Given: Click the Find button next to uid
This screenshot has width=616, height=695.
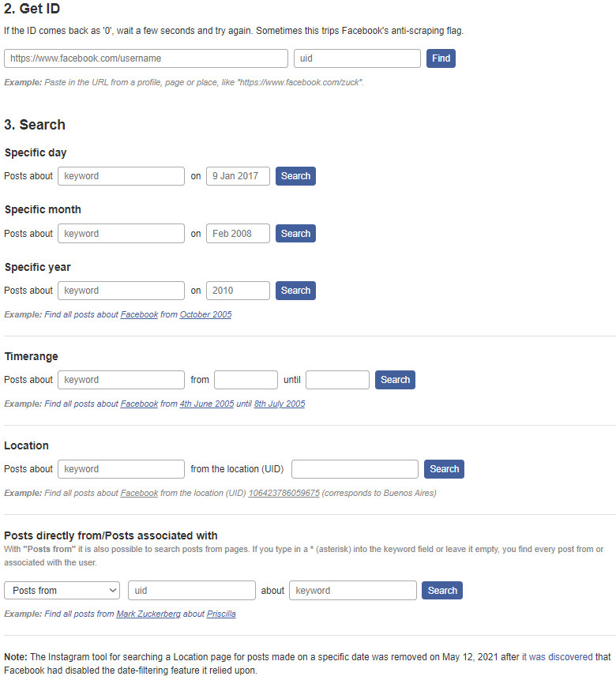Looking at the screenshot, I should click(441, 58).
